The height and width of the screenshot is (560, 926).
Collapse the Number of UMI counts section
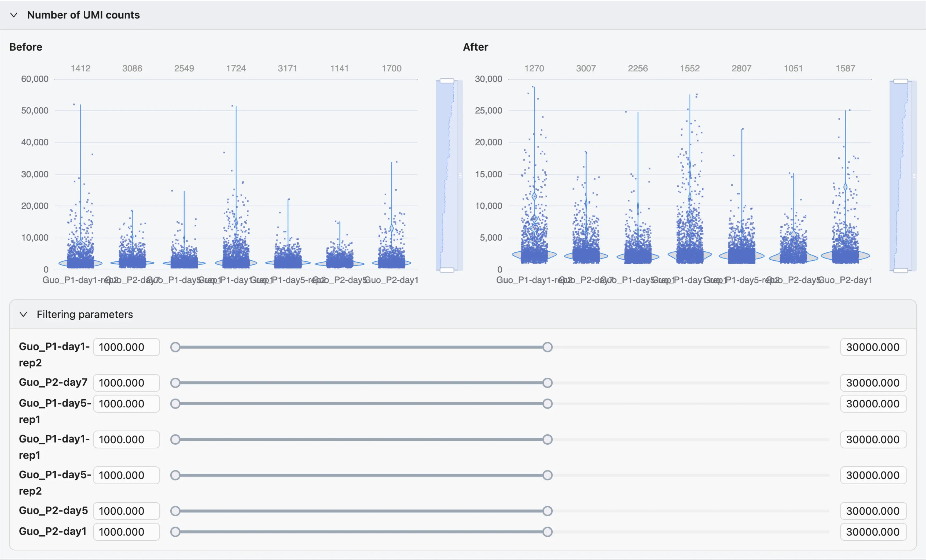(x=13, y=15)
